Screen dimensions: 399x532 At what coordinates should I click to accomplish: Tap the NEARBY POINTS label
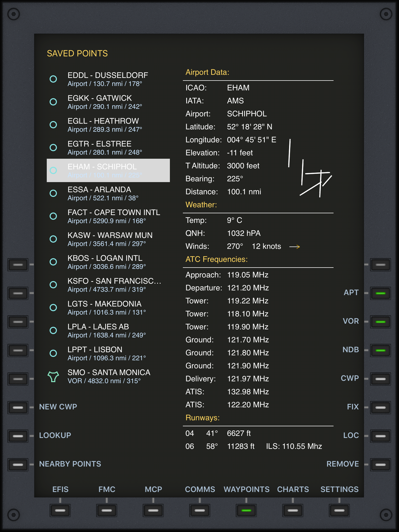tap(70, 464)
